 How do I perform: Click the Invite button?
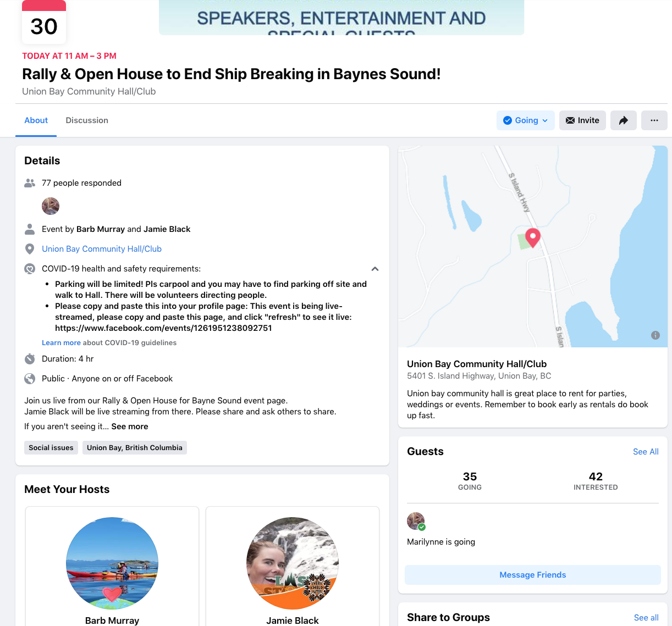pos(582,120)
